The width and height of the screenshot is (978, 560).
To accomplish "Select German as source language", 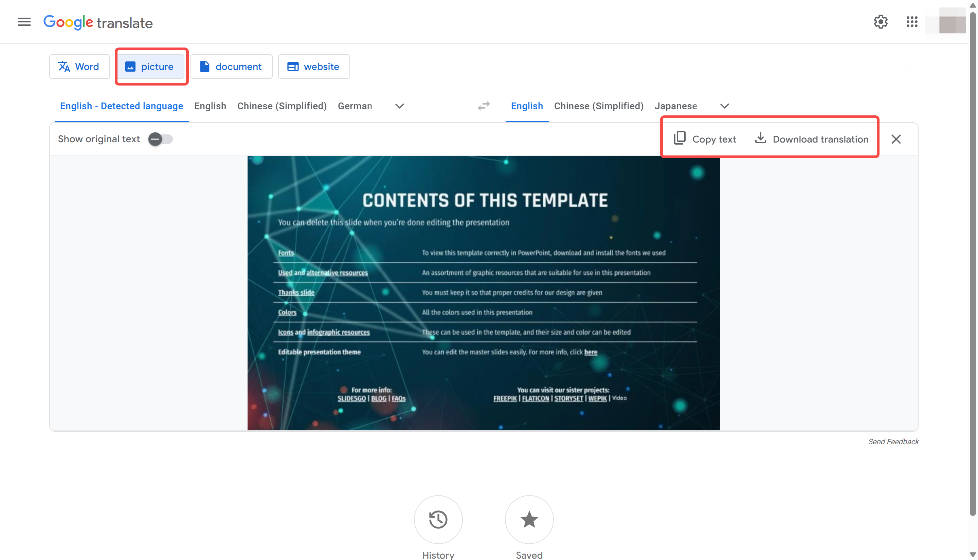I will 355,106.
